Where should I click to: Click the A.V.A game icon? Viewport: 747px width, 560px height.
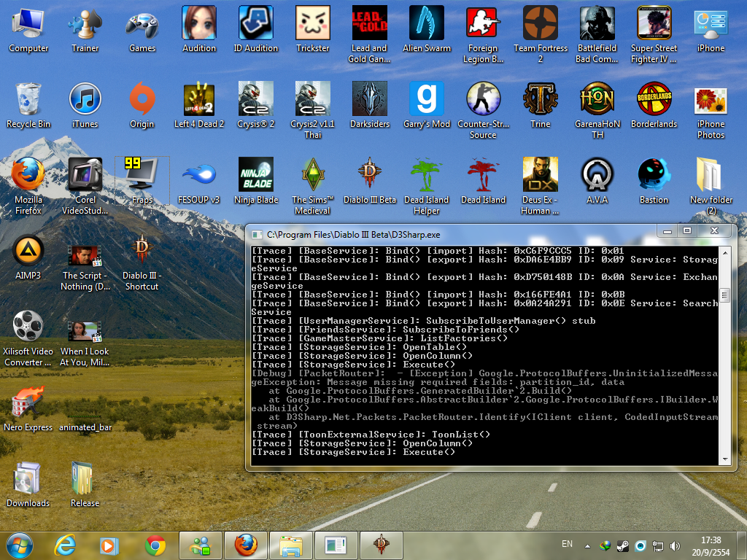pyautogui.click(x=597, y=181)
